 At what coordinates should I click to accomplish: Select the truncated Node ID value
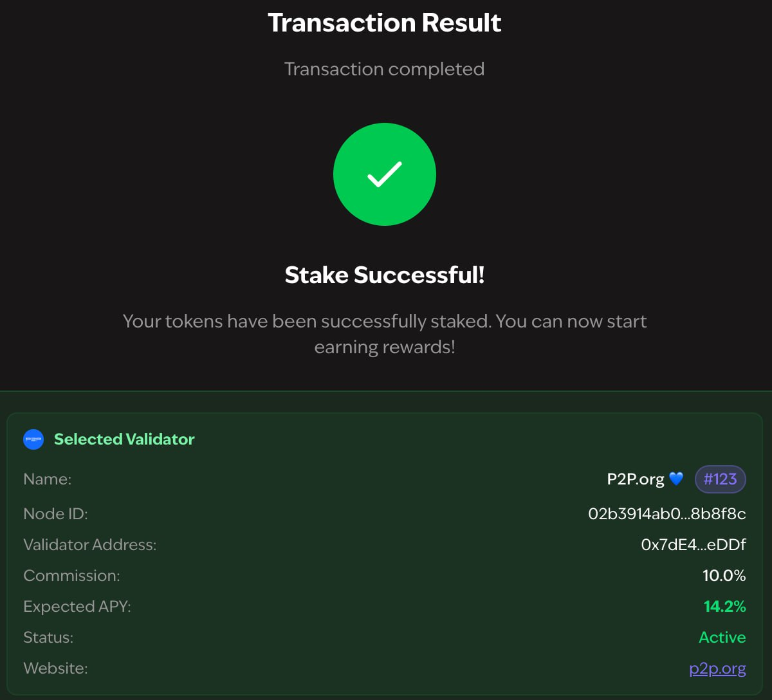pyautogui.click(x=666, y=514)
